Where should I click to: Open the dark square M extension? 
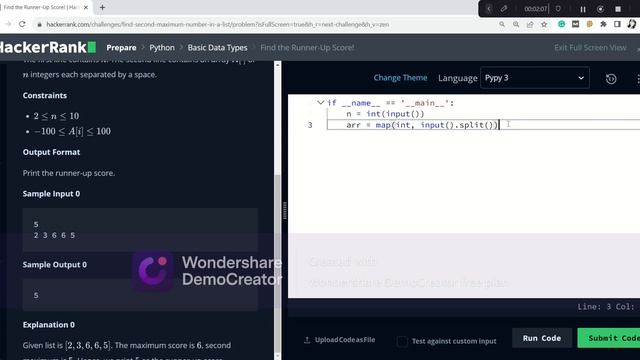pos(576,24)
